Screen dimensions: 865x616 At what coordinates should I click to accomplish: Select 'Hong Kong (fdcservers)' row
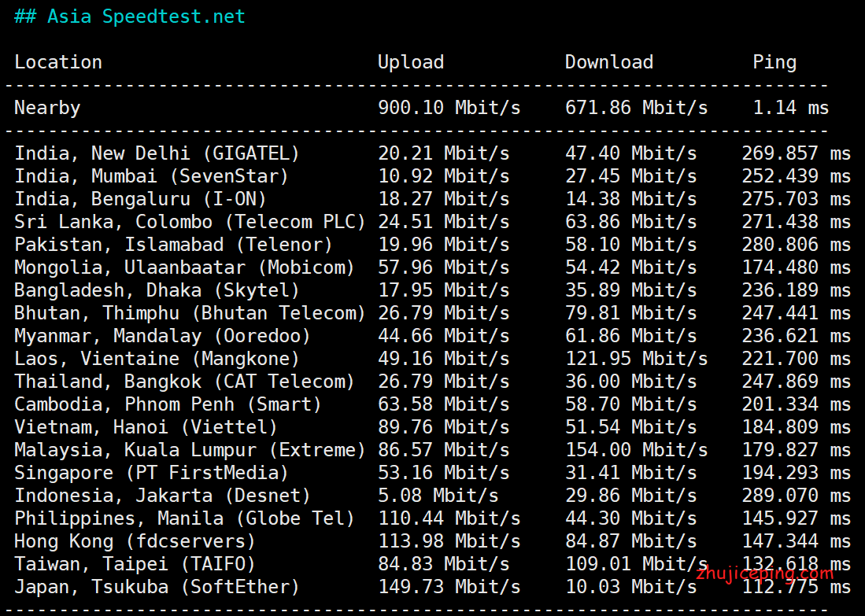[x=433, y=541]
